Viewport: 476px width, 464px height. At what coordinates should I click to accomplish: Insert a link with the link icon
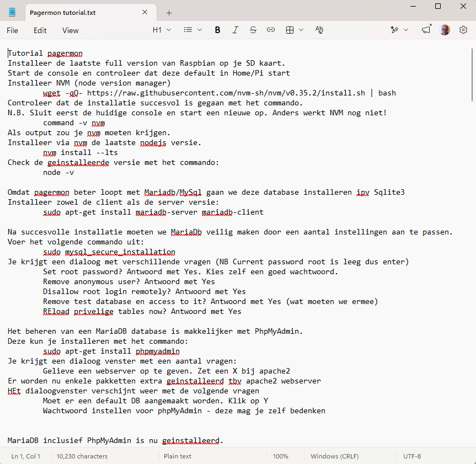coord(271,30)
